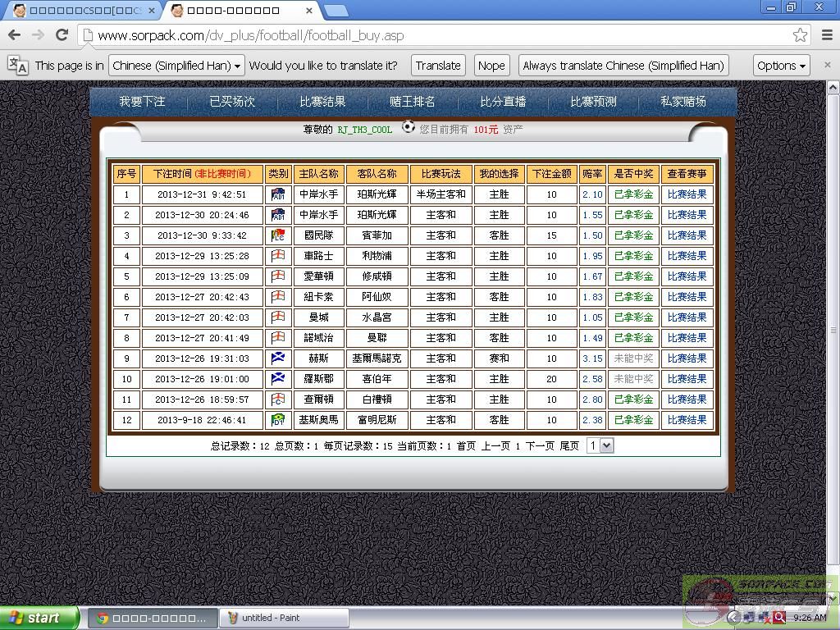The height and width of the screenshot is (630, 840).
Task: Reload the page with the refresh icon
Action: [62, 35]
